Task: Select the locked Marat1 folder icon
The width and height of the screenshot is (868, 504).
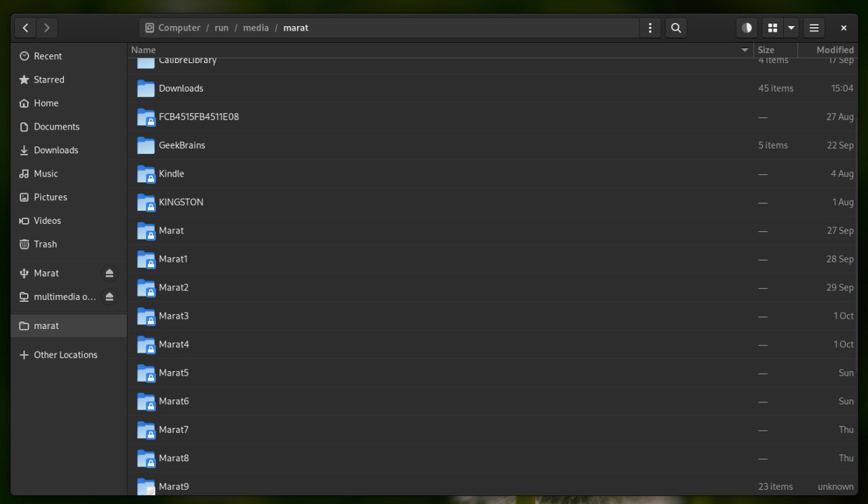Action: coord(146,260)
